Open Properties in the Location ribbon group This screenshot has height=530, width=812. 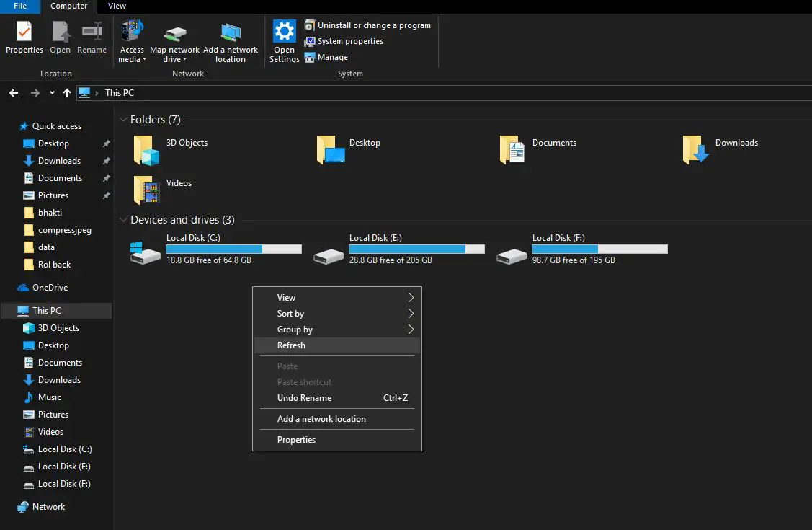[24, 37]
